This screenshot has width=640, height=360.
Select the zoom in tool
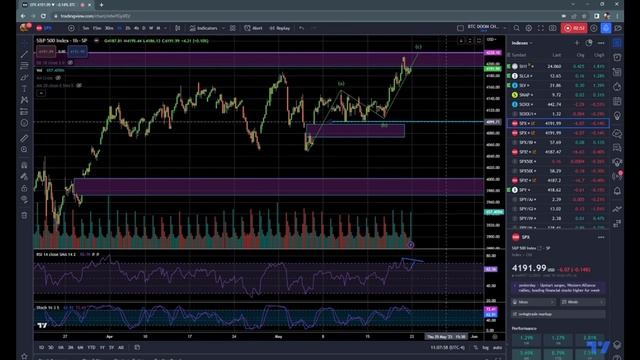[24, 150]
